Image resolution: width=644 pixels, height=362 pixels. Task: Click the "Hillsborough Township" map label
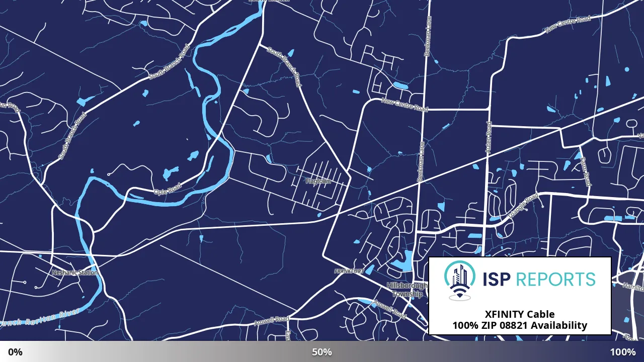pyautogui.click(x=407, y=290)
